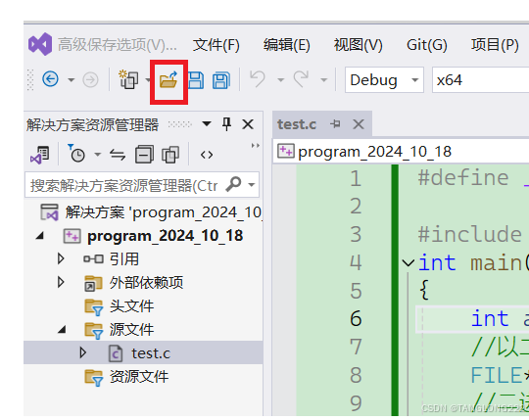Collapse the 源文件 folder node

click(x=62, y=329)
